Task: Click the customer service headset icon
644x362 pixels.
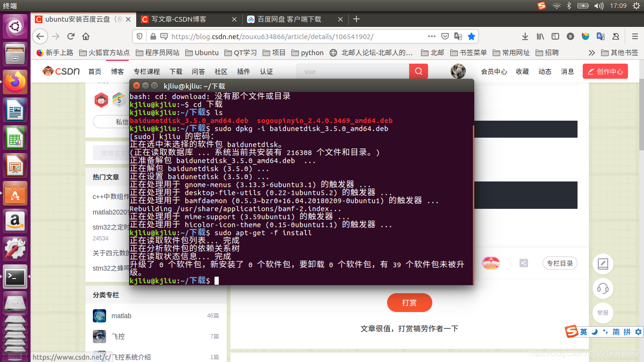Action: pos(603,288)
